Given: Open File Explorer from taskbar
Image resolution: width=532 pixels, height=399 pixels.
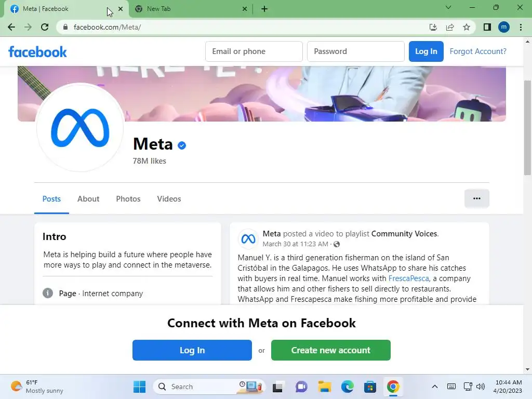Looking at the screenshot, I should point(324,387).
